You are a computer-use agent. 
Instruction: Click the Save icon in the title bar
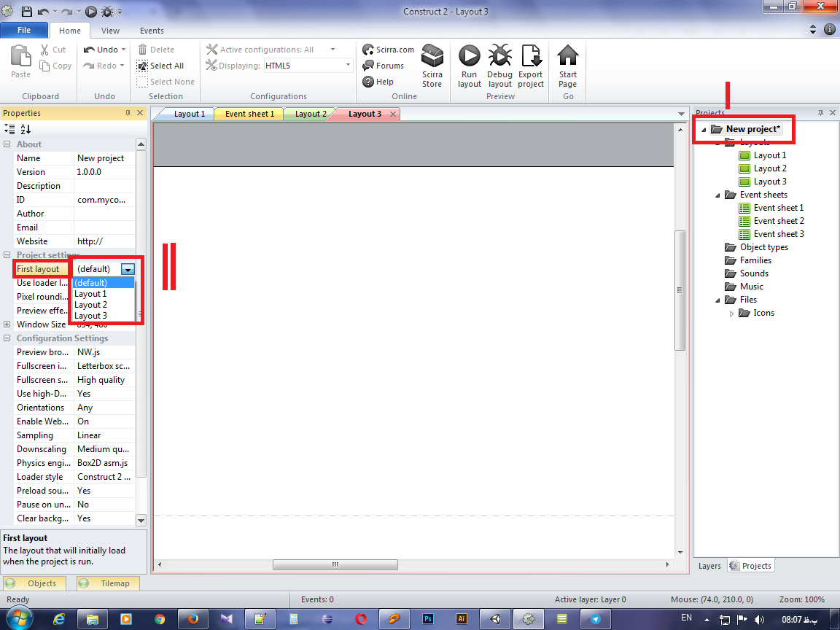(x=26, y=11)
